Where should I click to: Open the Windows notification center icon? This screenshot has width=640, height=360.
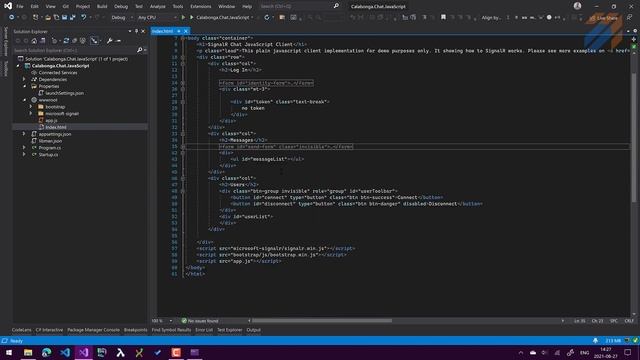click(x=628, y=352)
